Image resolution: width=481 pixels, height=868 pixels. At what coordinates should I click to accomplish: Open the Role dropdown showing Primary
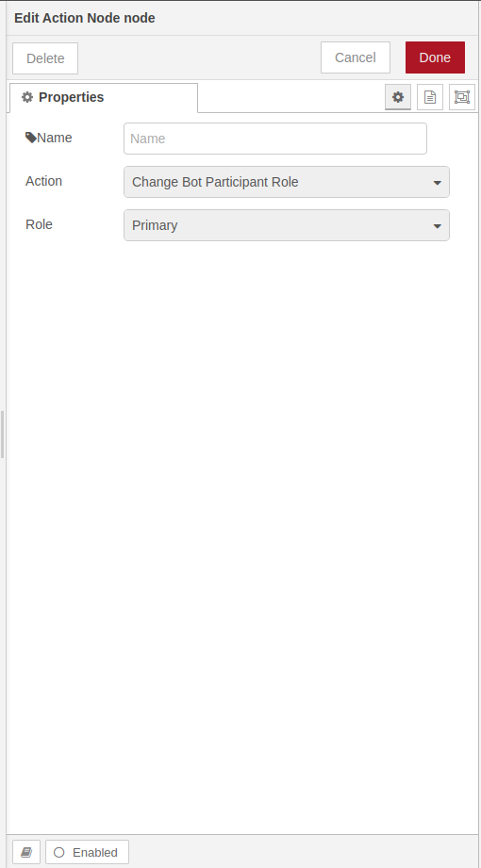[287, 225]
